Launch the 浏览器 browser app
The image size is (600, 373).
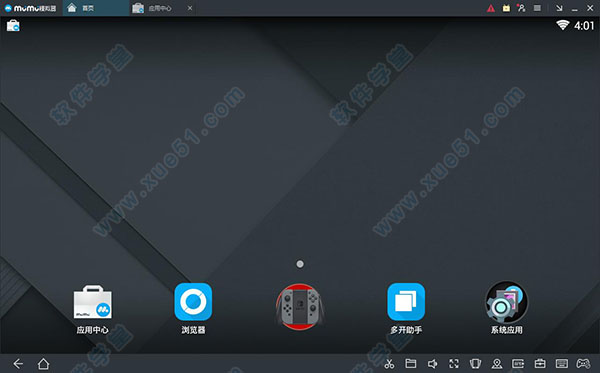pyautogui.click(x=193, y=302)
